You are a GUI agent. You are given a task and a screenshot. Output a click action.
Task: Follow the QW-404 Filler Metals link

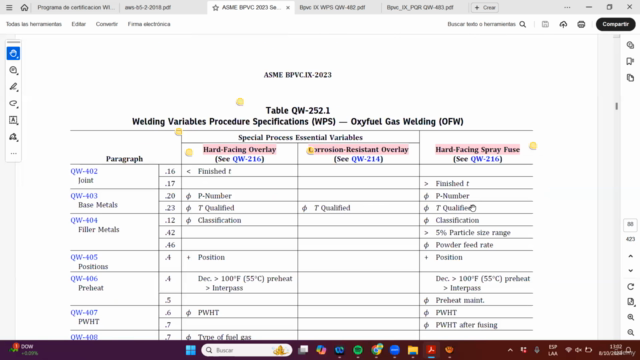tap(84, 220)
